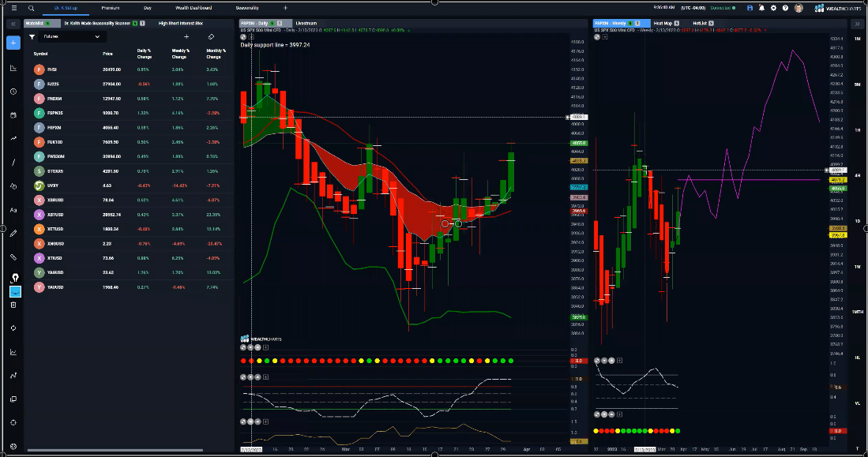Set the 1H timeframe on right rail

(858, 130)
